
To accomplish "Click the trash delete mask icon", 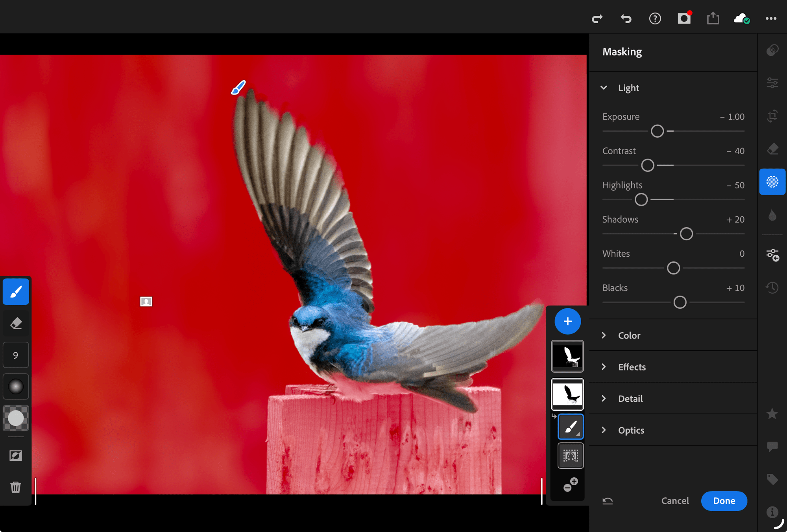I will click(x=16, y=487).
